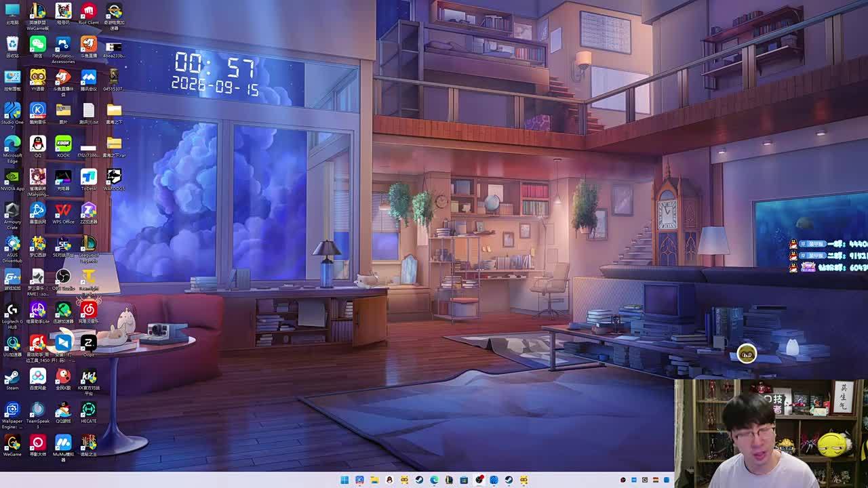Open the Windows Start menu button
The height and width of the screenshot is (488, 868).
pyautogui.click(x=344, y=480)
